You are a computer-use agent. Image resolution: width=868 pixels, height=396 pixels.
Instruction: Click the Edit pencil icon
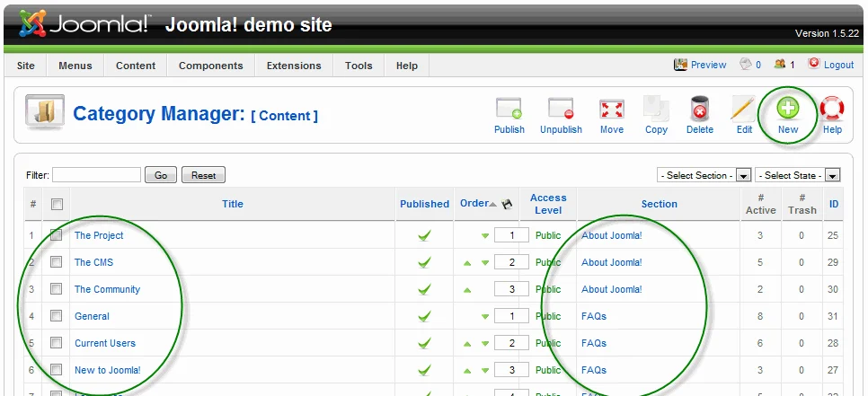(x=743, y=109)
